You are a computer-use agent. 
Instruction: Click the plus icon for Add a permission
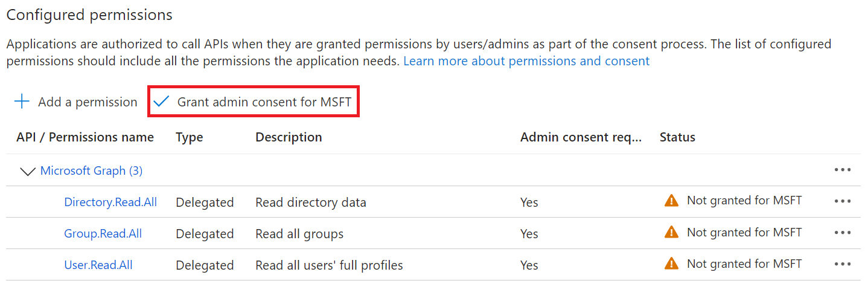(x=22, y=102)
